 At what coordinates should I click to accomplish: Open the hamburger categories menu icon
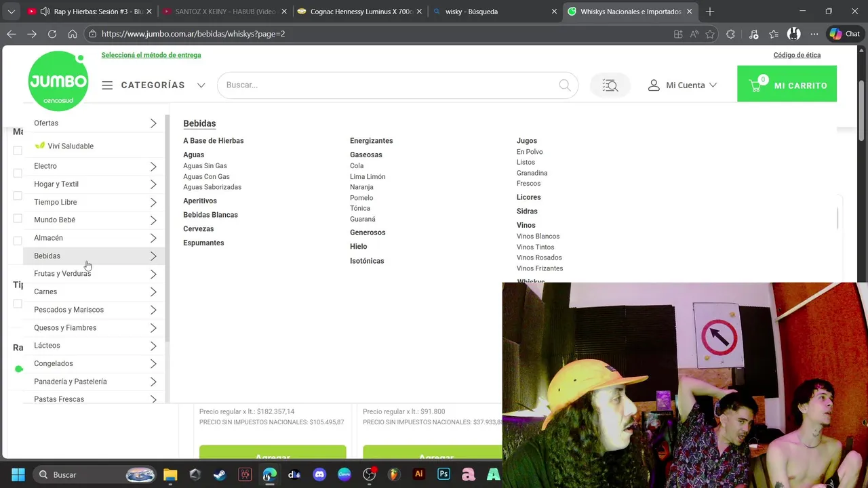click(107, 85)
